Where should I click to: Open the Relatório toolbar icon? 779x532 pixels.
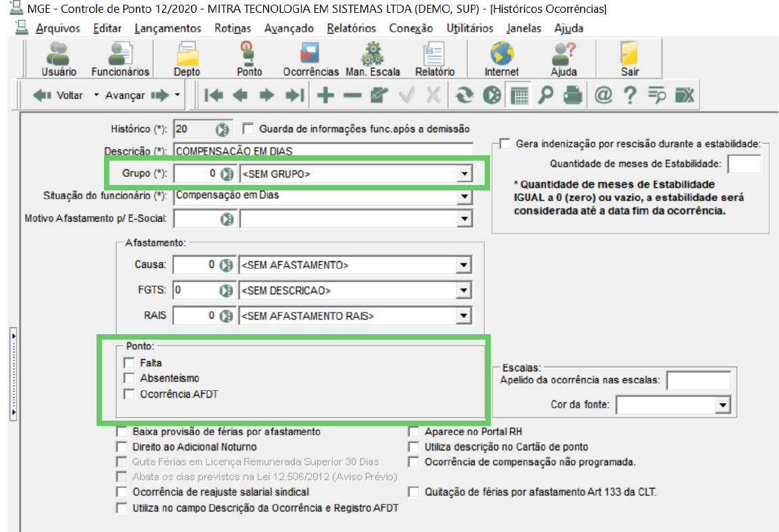click(x=435, y=59)
